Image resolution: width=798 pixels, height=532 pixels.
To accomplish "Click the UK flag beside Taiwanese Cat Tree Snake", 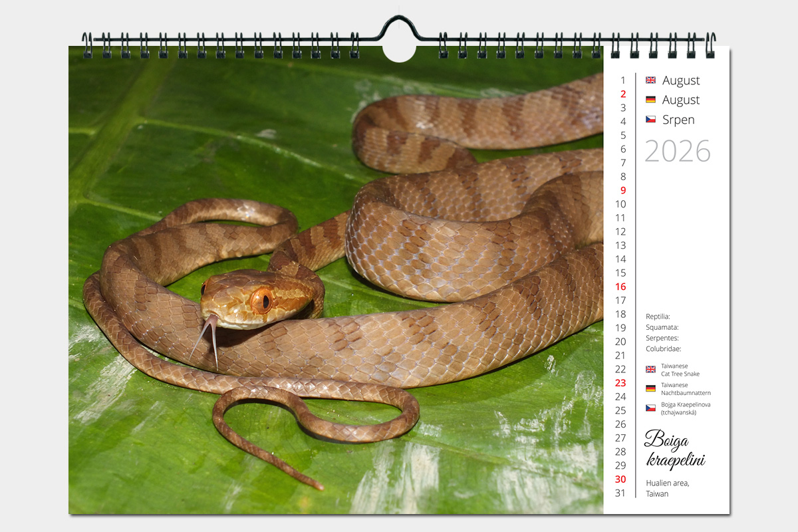I will point(650,369).
